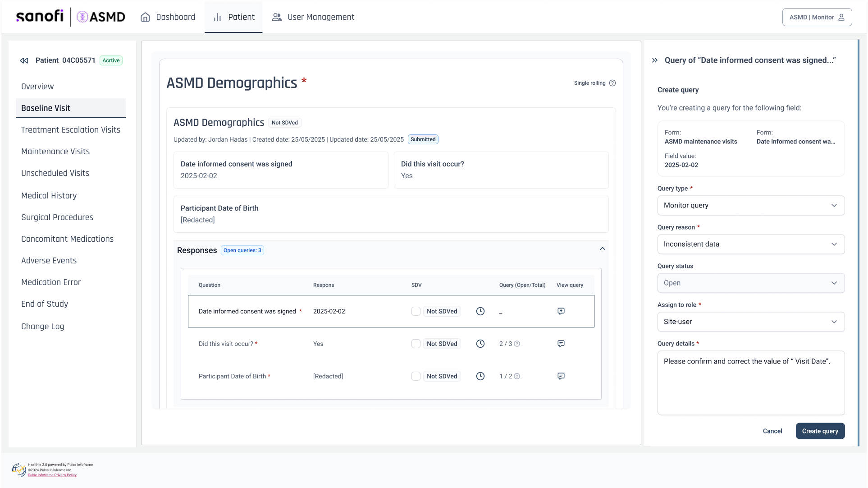Collapse sidebar with double-arrow icon

pyautogui.click(x=24, y=60)
